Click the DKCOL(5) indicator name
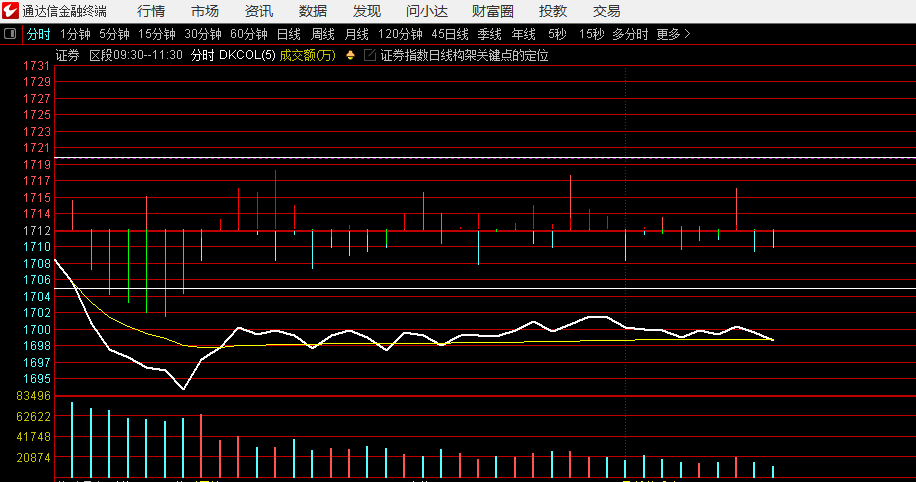This screenshot has height=482, width=916. [247, 55]
